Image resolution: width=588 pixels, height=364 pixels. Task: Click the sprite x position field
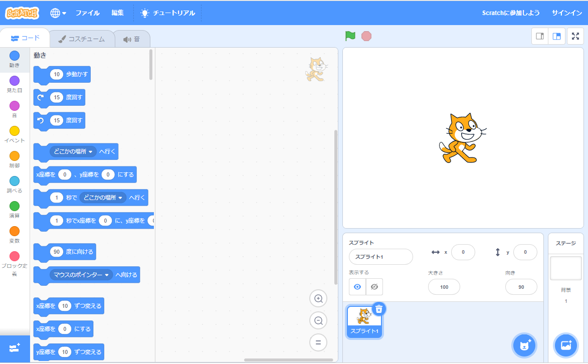(x=463, y=252)
